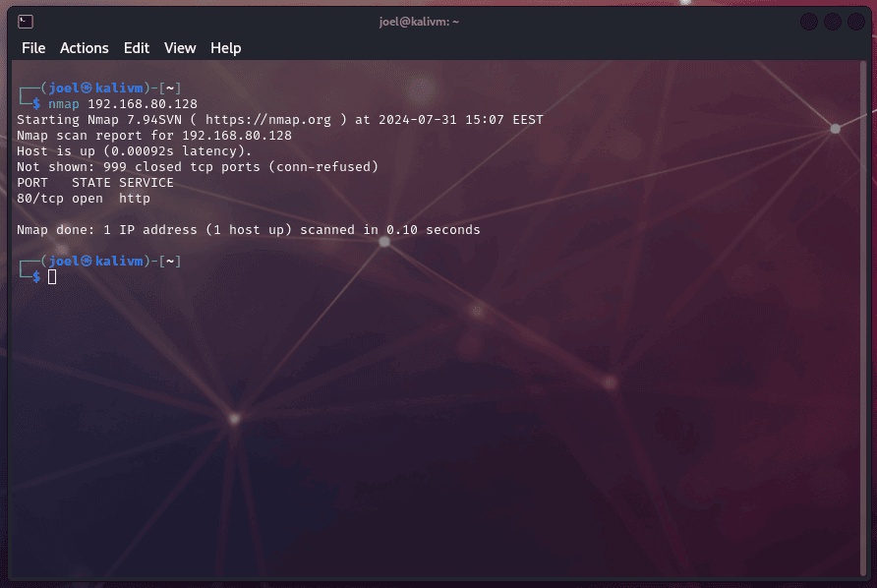This screenshot has width=877, height=588.
Task: Click the blue $ symbol in the prompt
Action: [35, 102]
